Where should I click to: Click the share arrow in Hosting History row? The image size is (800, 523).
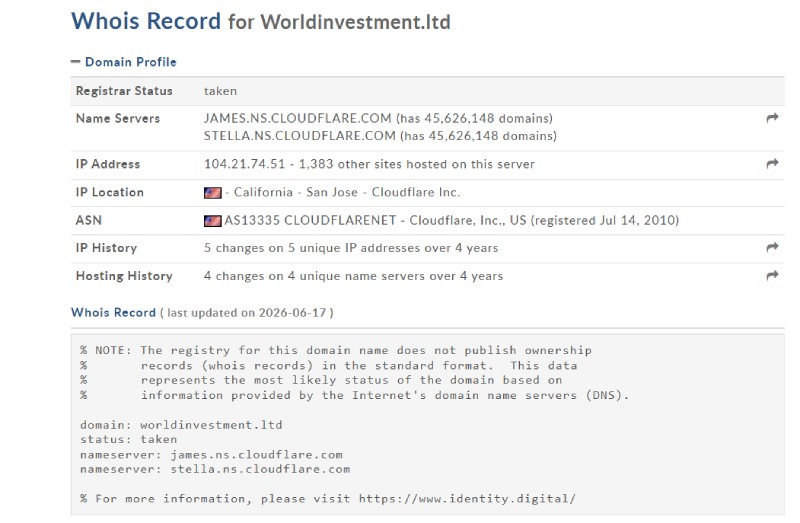pyautogui.click(x=772, y=275)
